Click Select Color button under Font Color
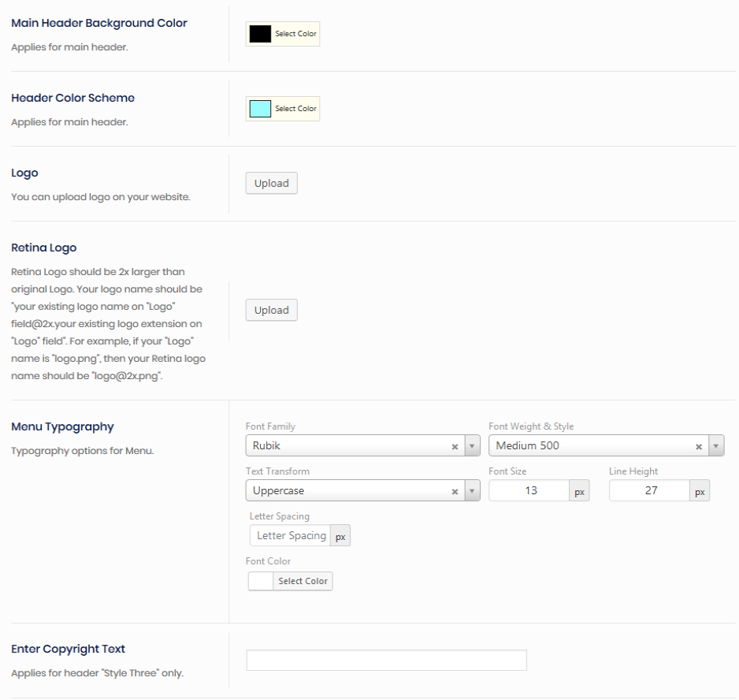The width and height of the screenshot is (739, 700). pyautogui.click(x=303, y=581)
